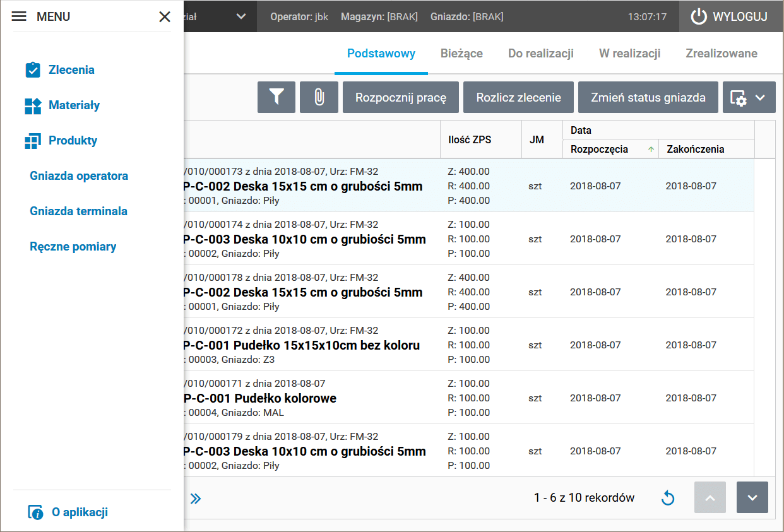Select order row 000173 Deska 15x15
This screenshot has height=532, width=784.
click(x=470, y=186)
